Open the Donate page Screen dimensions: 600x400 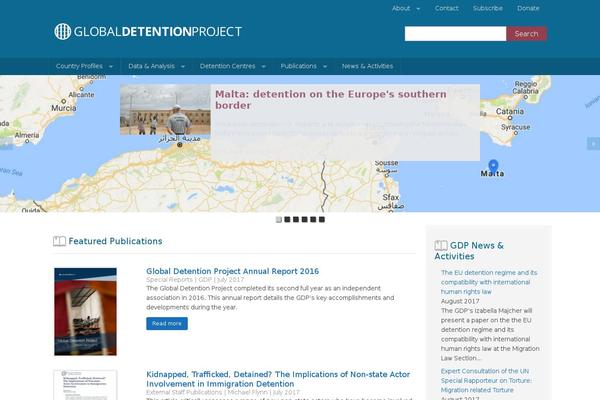[x=528, y=8]
